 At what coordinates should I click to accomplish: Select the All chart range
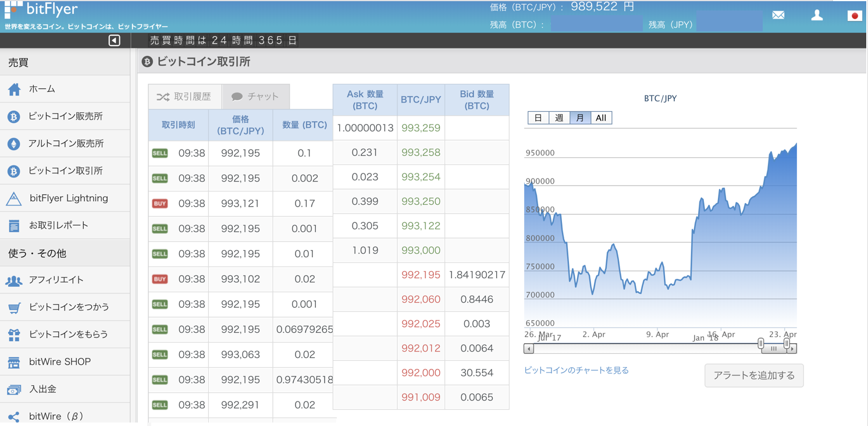(x=601, y=118)
